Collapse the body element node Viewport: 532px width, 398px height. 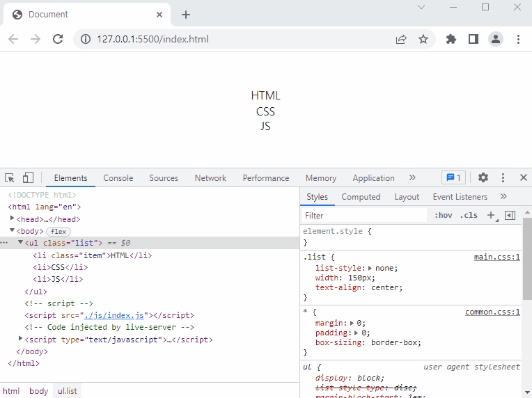pos(12,230)
